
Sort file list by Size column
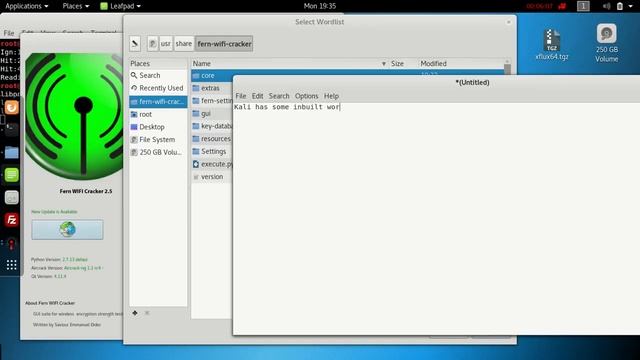pos(402,64)
